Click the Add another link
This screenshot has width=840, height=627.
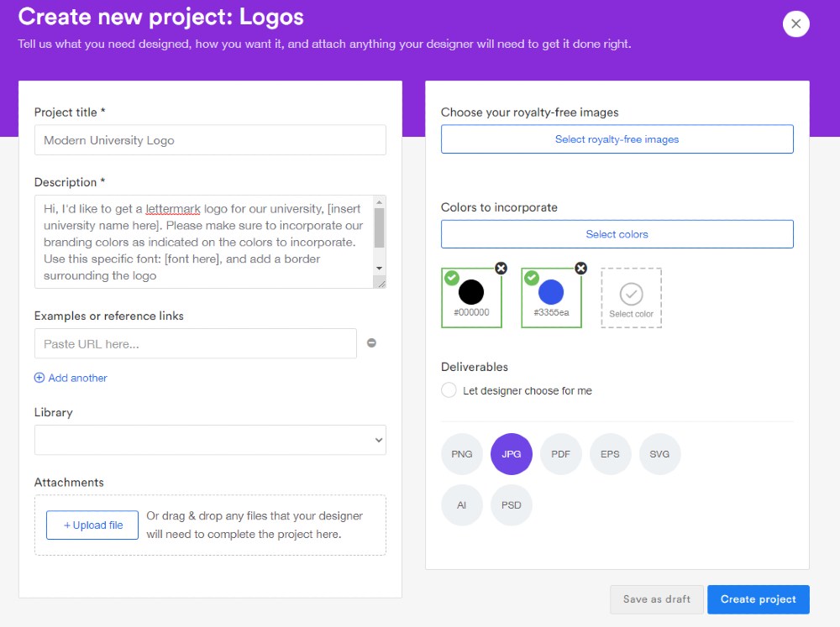(x=77, y=378)
